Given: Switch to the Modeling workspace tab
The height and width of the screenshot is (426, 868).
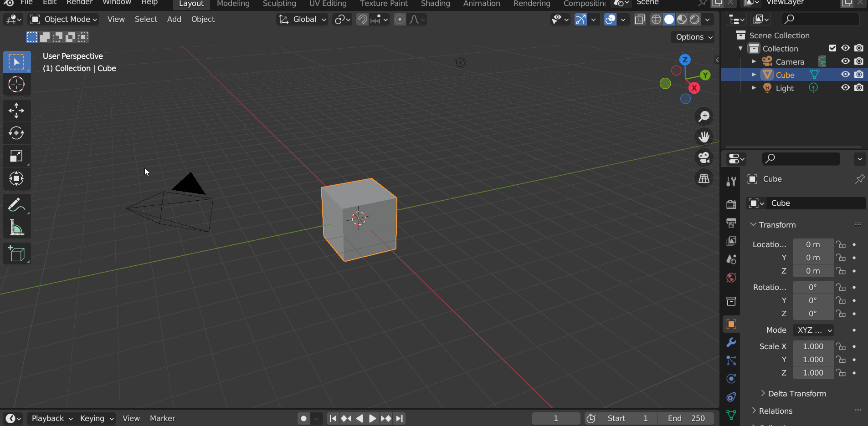Looking at the screenshot, I should point(233,4).
